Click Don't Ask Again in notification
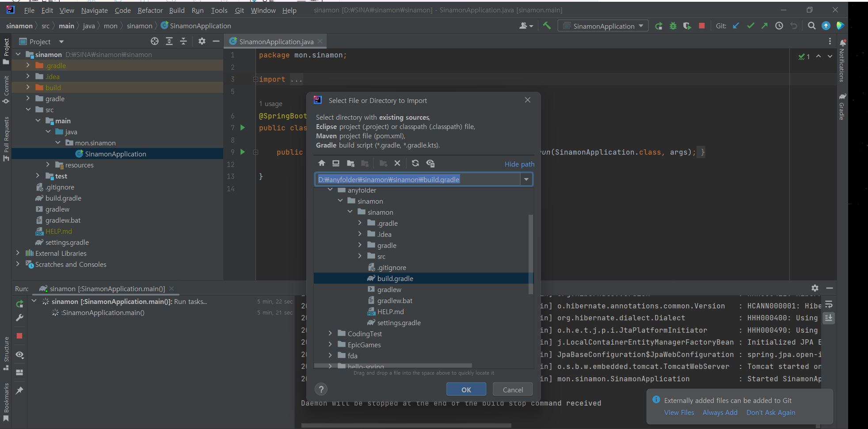The height and width of the screenshot is (429, 868). (x=771, y=413)
